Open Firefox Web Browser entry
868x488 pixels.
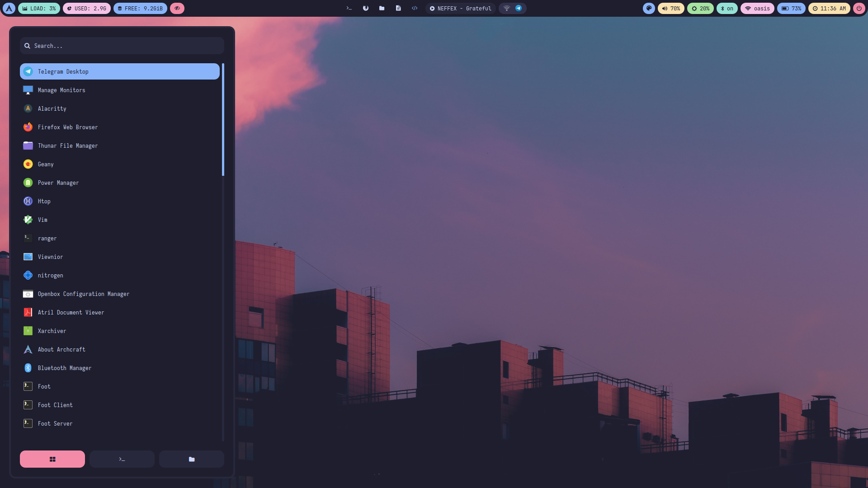click(x=68, y=127)
